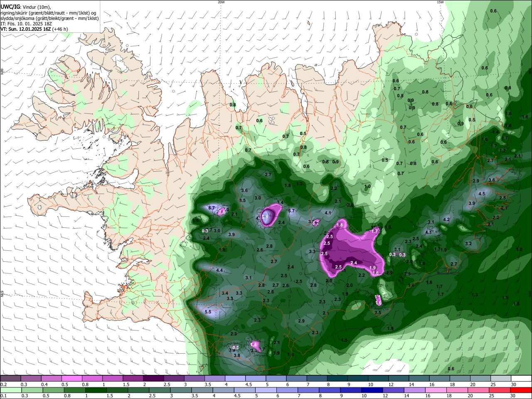This screenshot has width=532, height=399.
Task: Click the palest green swatch labeled 0.1 in bottom legend row
Action: tap(10, 390)
